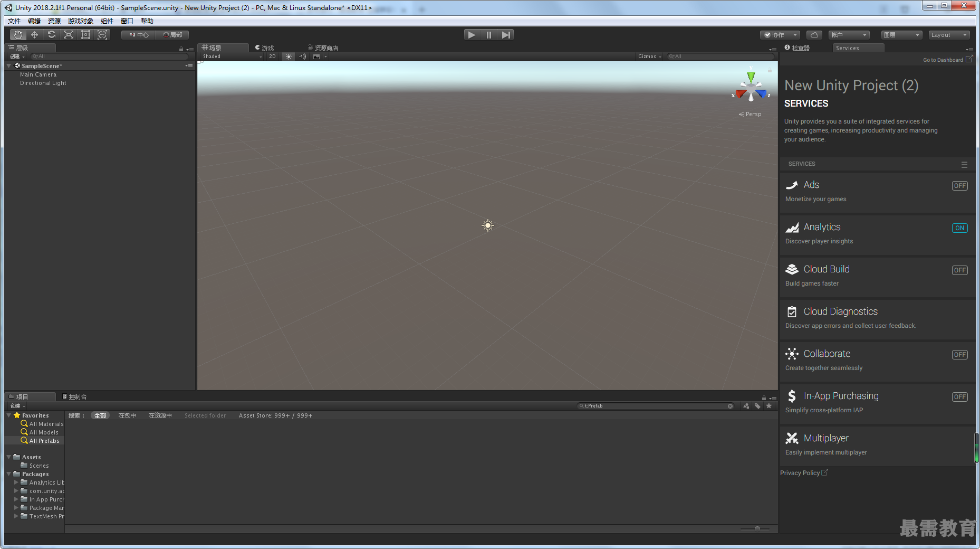Click Asset Store 999+ search filter

(275, 415)
